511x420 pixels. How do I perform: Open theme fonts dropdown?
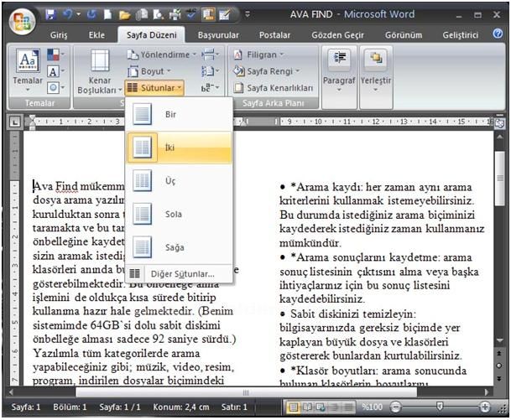pos(55,71)
